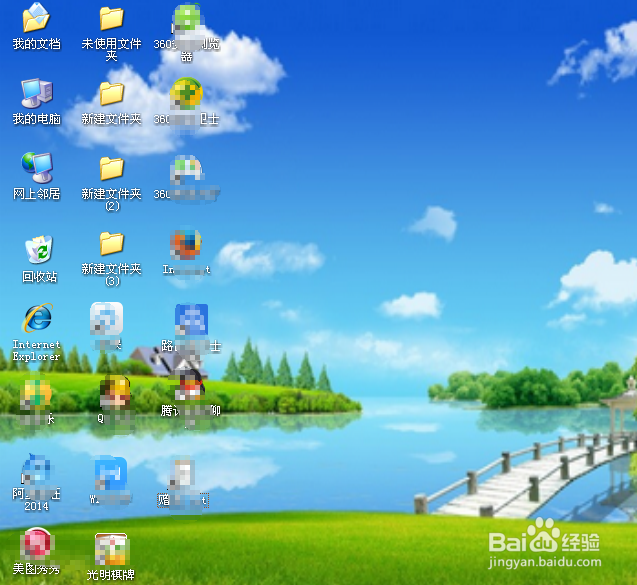637x585 pixels.
Task: Select the blue W document-style shortcut
Action: pos(110,479)
